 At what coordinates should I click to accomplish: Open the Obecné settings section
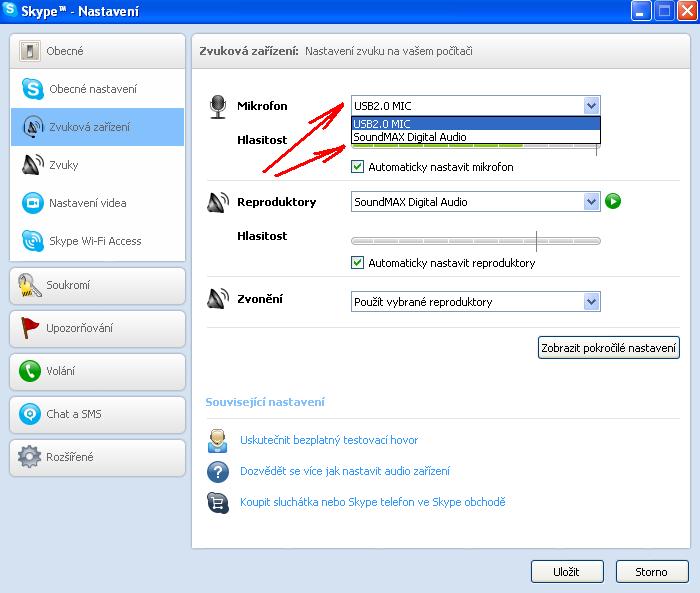[97, 51]
